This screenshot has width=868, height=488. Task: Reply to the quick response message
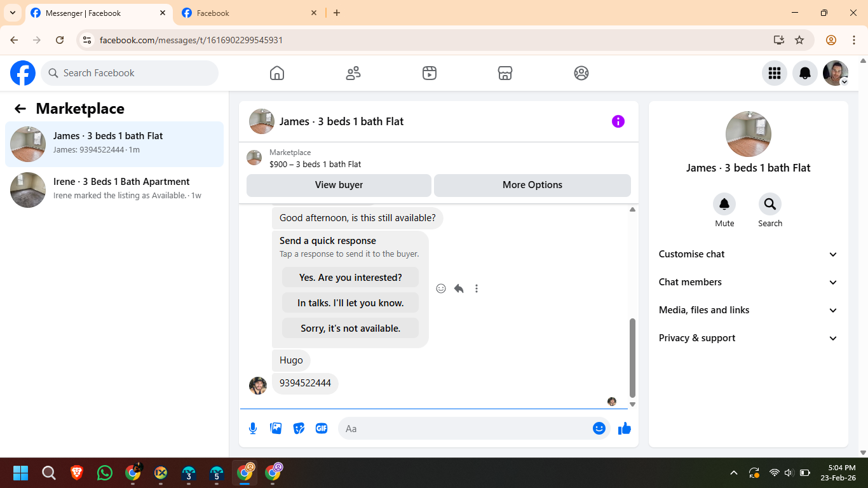tap(459, 288)
